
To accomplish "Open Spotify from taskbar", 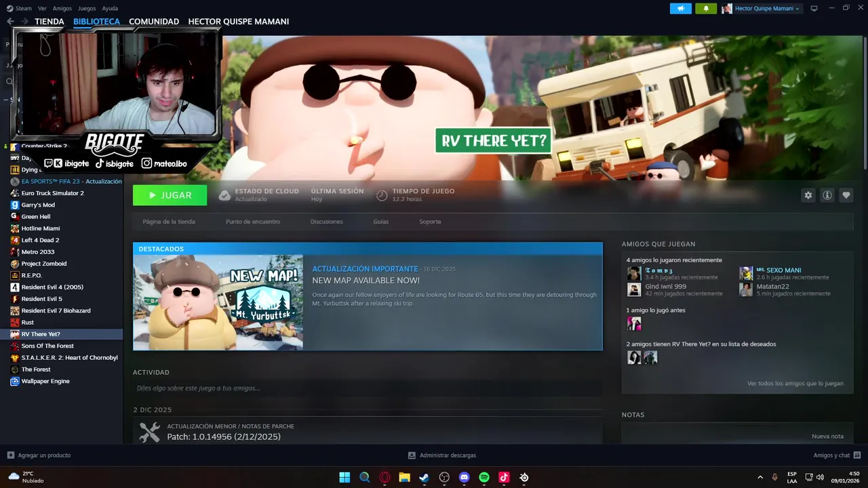I will (484, 477).
